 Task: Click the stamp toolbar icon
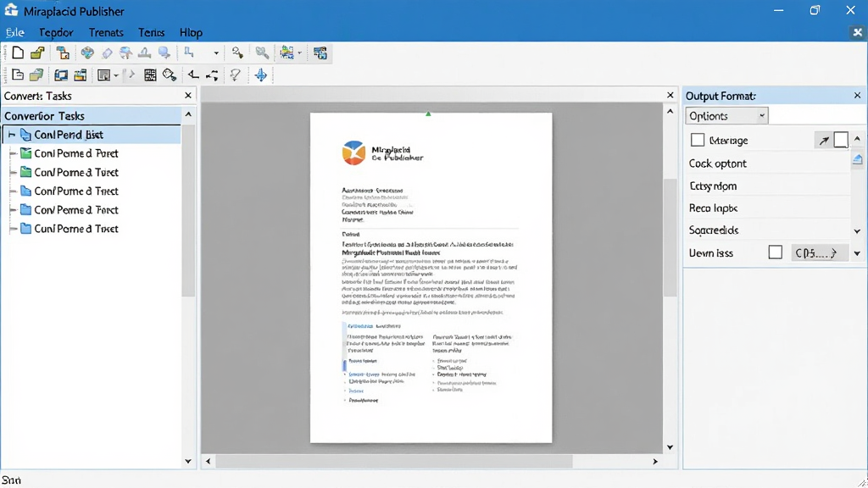click(144, 53)
